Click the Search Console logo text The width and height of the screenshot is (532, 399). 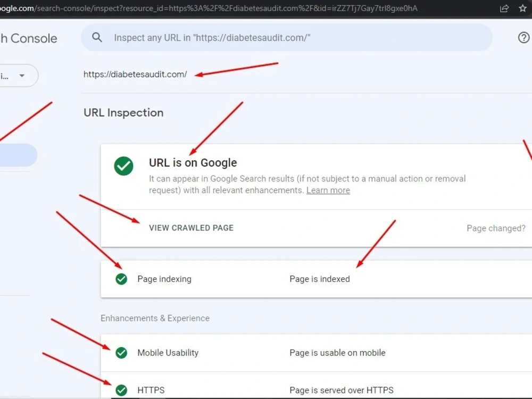point(29,38)
